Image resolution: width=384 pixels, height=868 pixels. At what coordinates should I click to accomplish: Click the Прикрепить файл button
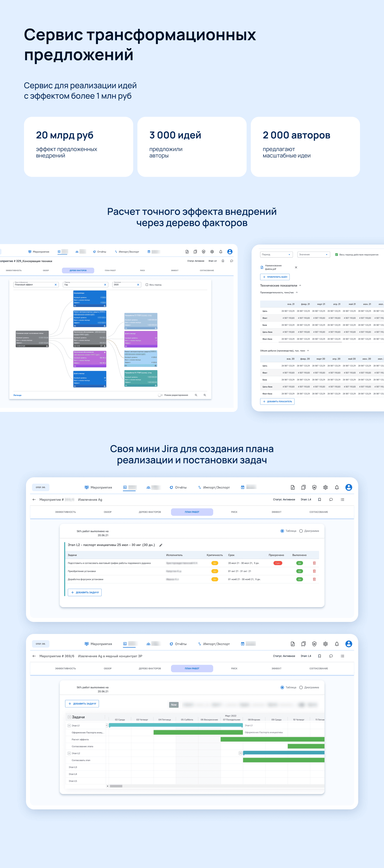click(x=275, y=277)
